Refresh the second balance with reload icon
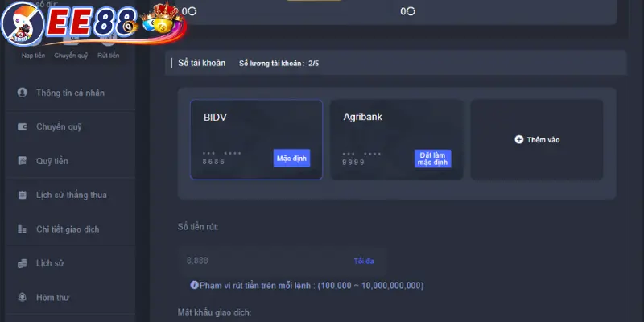 (411, 11)
